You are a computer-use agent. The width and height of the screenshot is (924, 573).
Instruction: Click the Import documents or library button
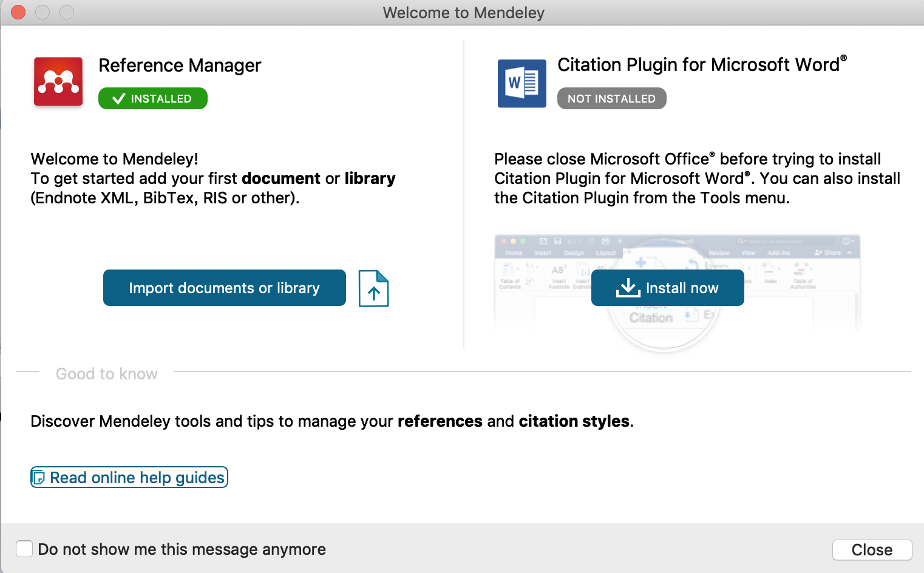click(x=225, y=288)
